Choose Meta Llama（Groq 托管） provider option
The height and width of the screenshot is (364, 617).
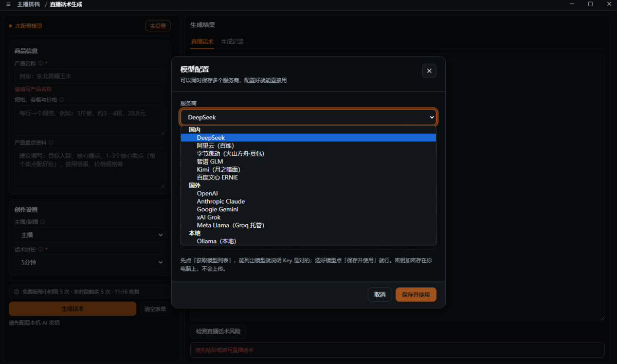308,225
